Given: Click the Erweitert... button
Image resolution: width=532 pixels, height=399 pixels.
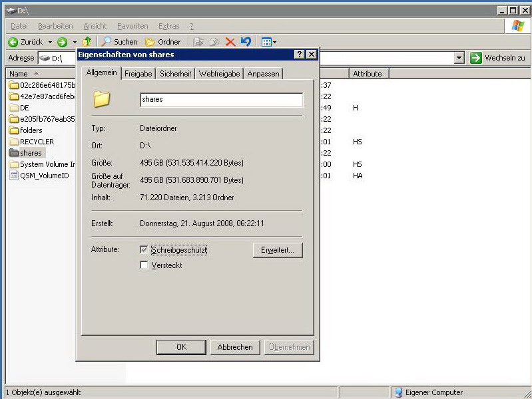Looking at the screenshot, I should click(278, 250).
